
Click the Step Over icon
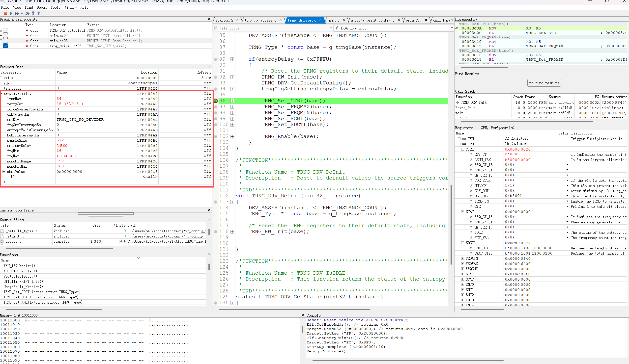pos(27,13)
